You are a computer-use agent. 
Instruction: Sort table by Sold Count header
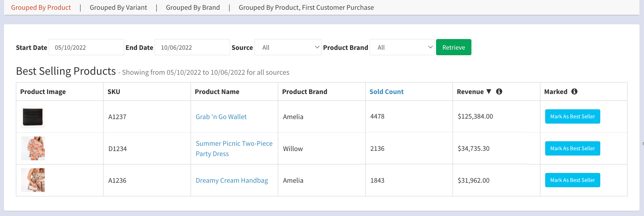click(386, 92)
